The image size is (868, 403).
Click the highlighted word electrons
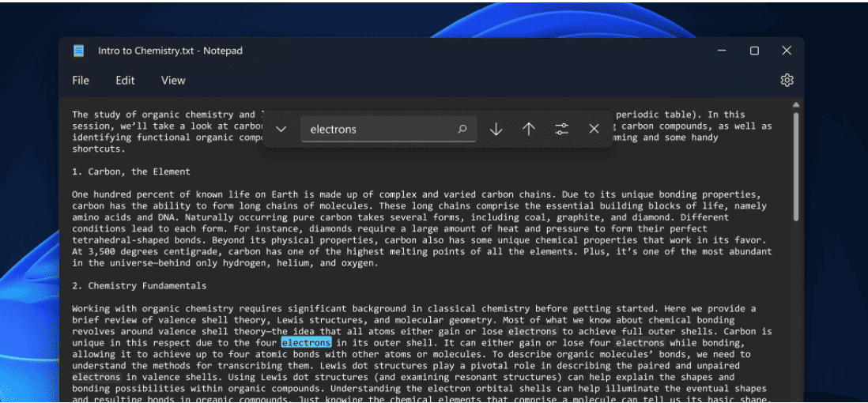coord(306,343)
